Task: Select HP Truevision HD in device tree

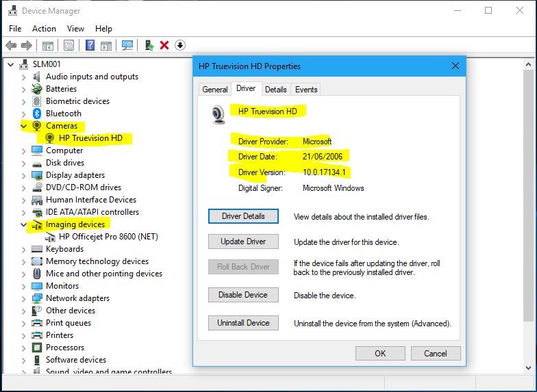Action: (90, 138)
